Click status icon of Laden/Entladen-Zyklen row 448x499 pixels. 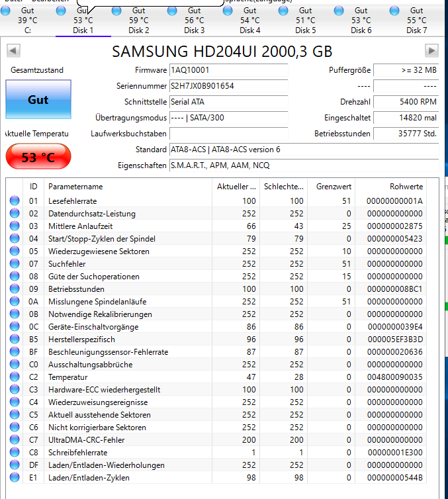point(15,477)
